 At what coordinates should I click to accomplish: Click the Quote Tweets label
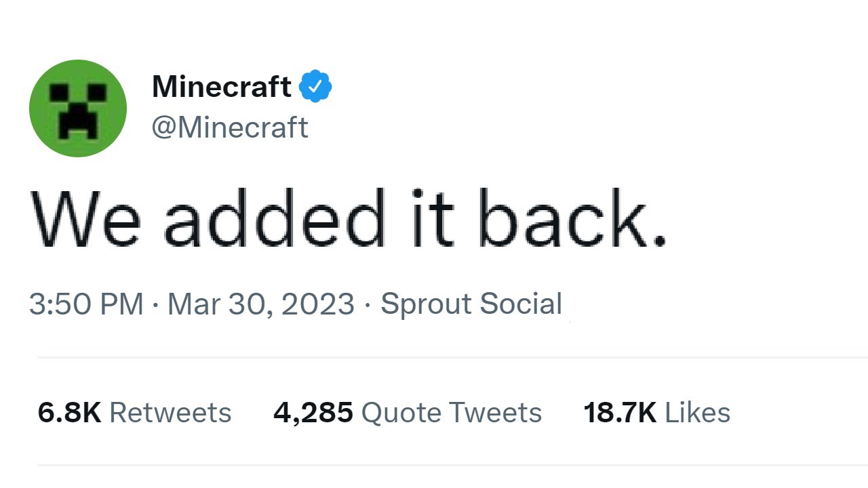(451, 411)
